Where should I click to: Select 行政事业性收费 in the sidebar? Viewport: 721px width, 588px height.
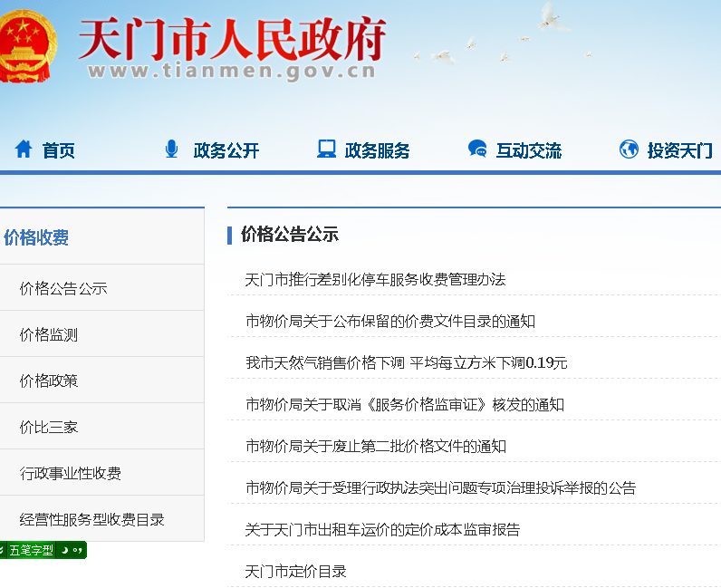(x=71, y=473)
